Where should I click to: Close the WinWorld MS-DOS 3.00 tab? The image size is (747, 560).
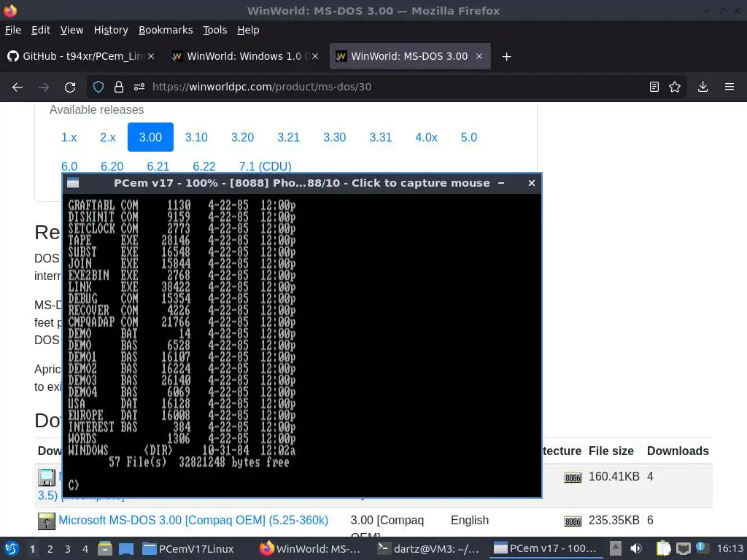[479, 56]
